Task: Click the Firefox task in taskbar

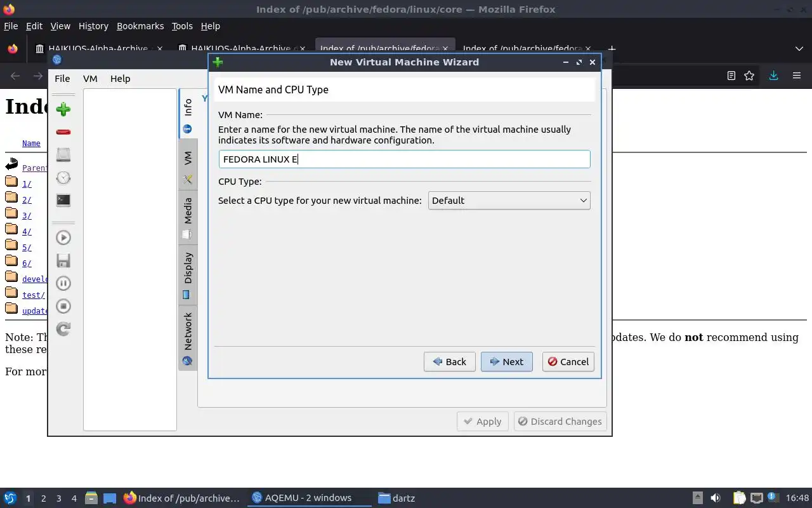Action: [183, 498]
